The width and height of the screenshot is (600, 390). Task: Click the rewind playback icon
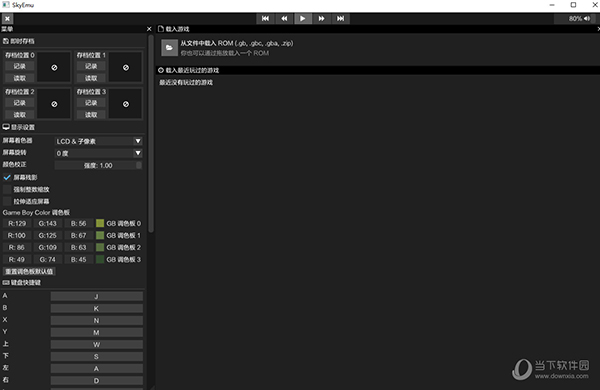[x=284, y=18]
